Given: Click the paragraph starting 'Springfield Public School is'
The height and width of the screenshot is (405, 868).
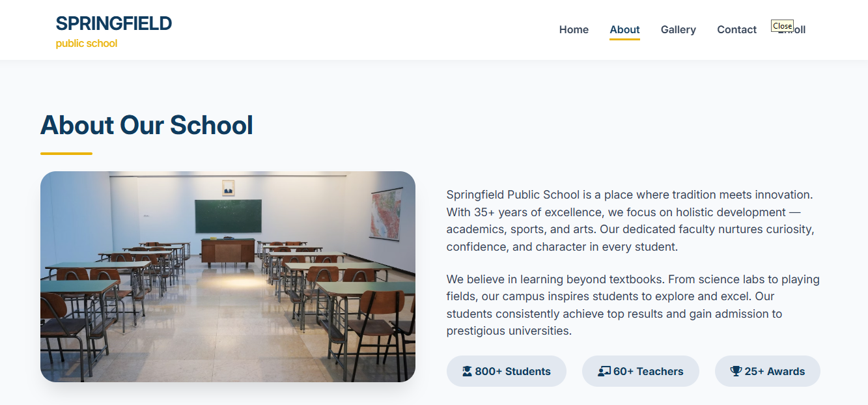Looking at the screenshot, I should tap(630, 221).
